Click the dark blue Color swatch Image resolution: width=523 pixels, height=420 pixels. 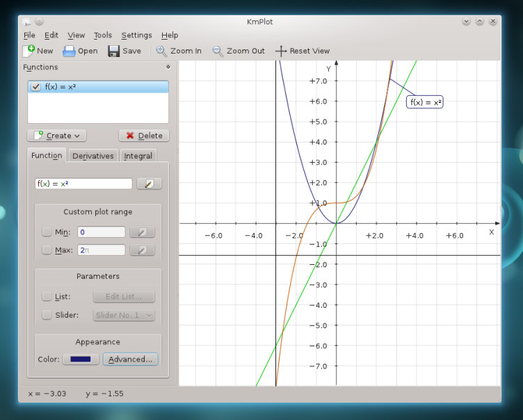pos(80,360)
